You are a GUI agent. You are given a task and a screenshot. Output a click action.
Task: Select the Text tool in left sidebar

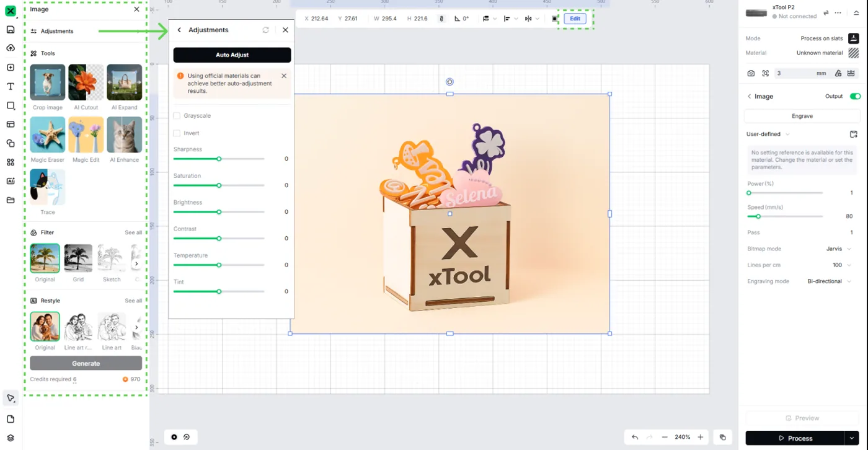click(11, 87)
